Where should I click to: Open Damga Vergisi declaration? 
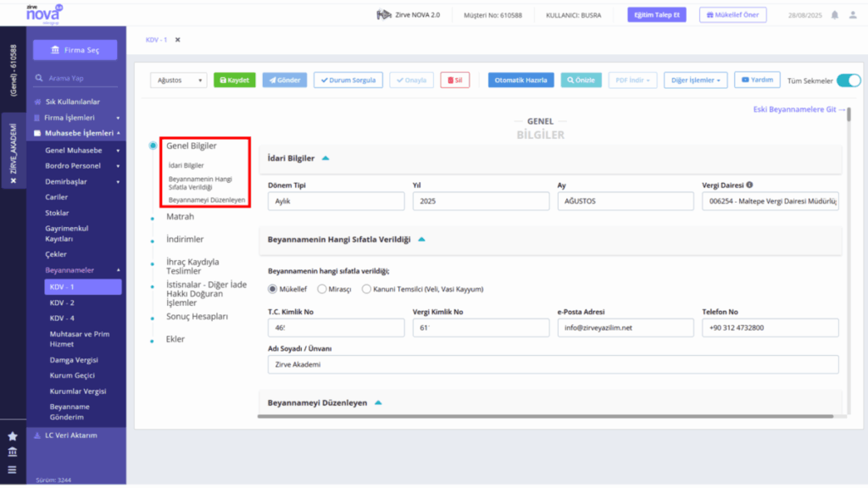tap(74, 359)
